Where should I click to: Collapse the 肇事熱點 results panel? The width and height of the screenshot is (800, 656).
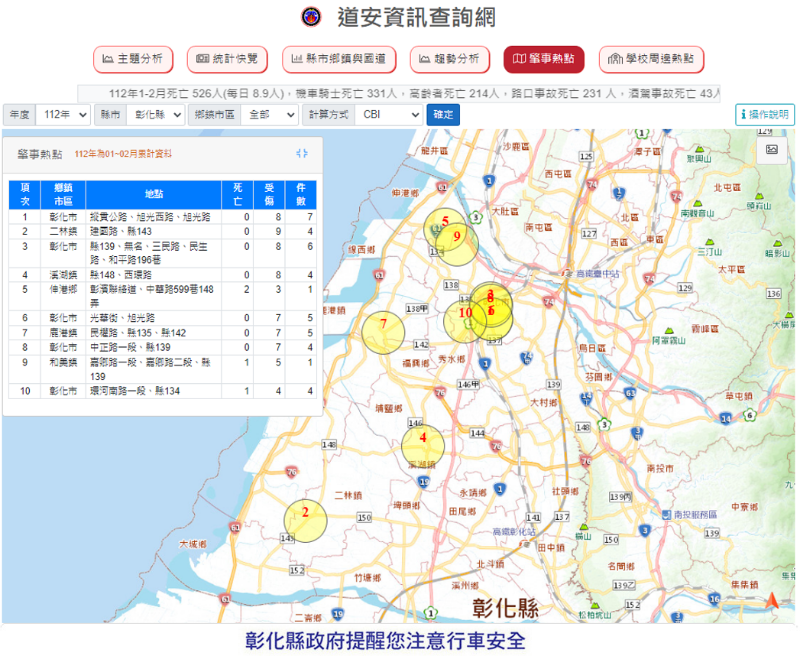coord(302,153)
